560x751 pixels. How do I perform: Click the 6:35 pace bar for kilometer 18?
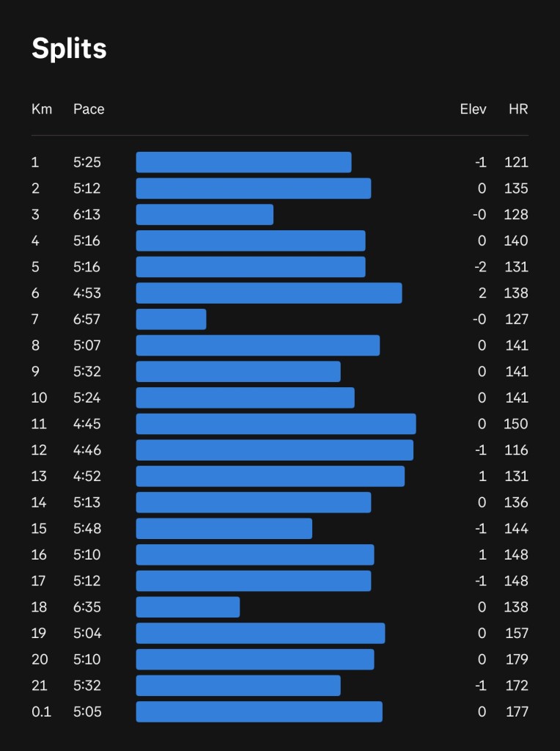click(188, 607)
